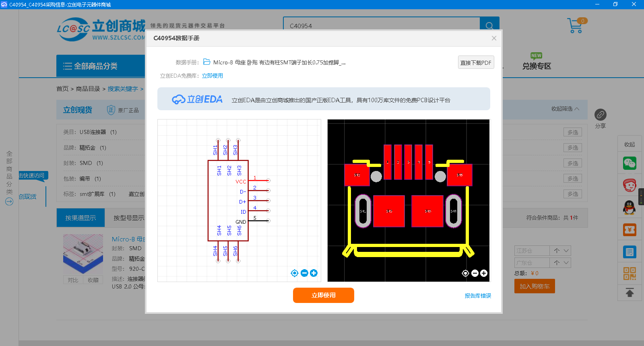Click 多选 in the 封装 row
The height and width of the screenshot is (346, 644).
click(x=573, y=163)
